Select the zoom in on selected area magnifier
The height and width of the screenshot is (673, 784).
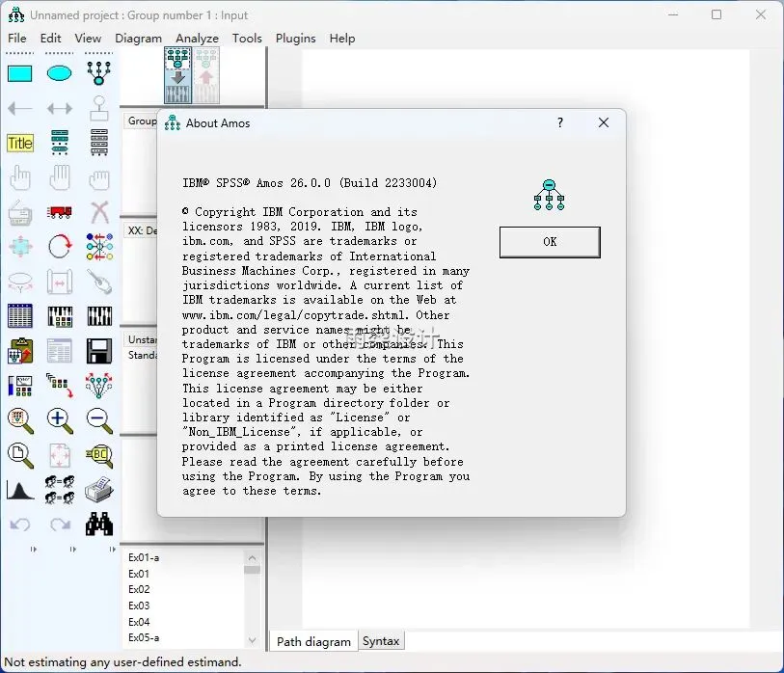tap(20, 421)
